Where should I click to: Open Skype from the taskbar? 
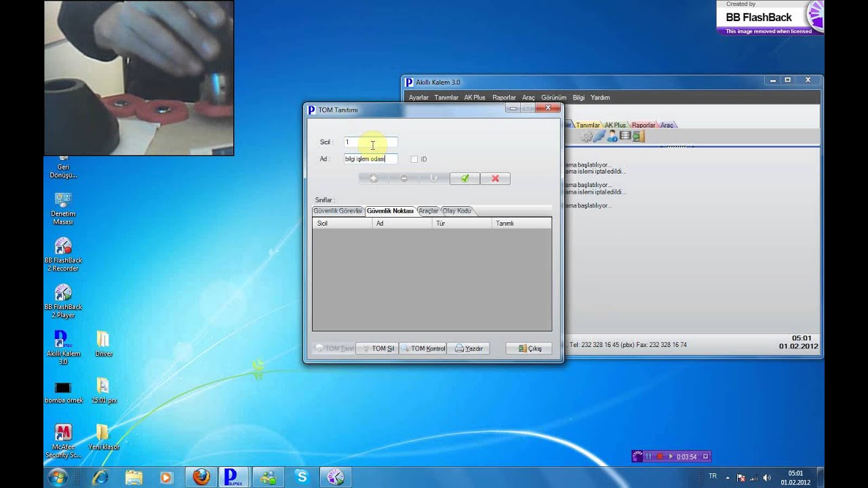click(302, 477)
